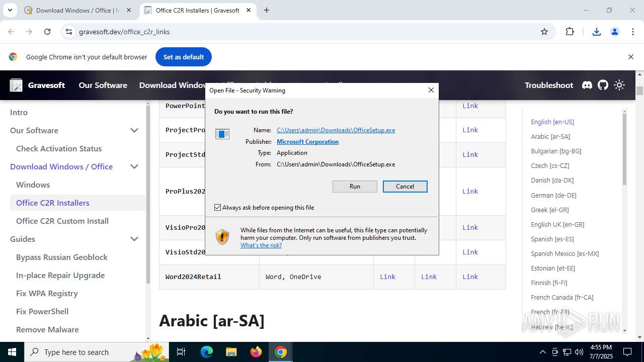This screenshot has width=644, height=362.
Task: Open the Gravesoft home logo
Action: click(37, 85)
